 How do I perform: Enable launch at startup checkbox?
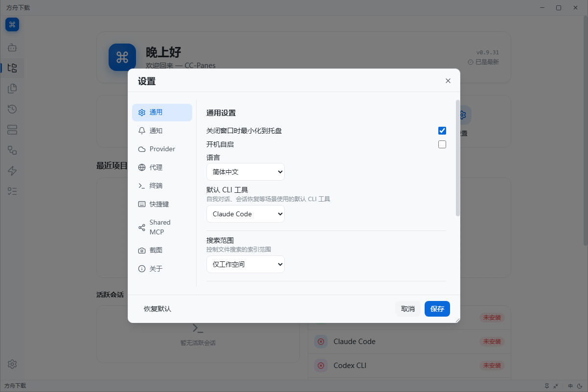point(442,144)
